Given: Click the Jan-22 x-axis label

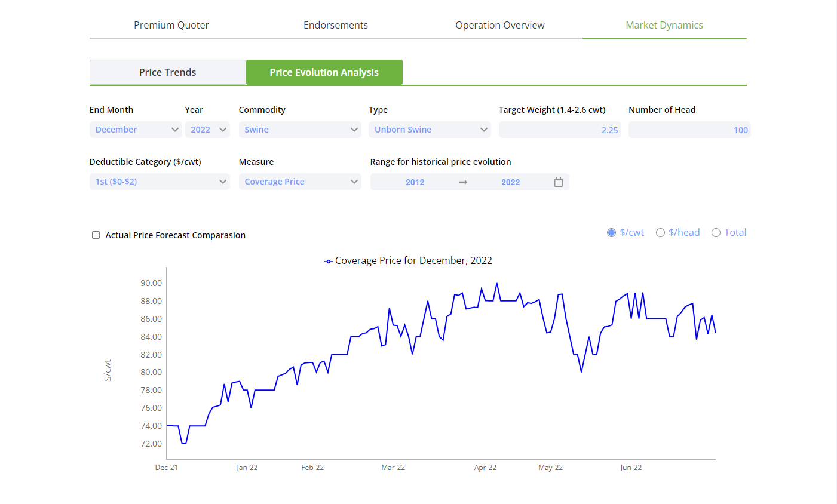Looking at the screenshot, I should pyautogui.click(x=247, y=468).
